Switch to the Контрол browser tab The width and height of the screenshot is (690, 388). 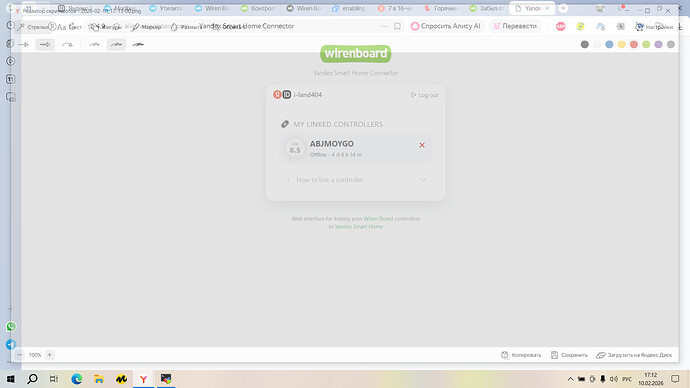tap(258, 8)
